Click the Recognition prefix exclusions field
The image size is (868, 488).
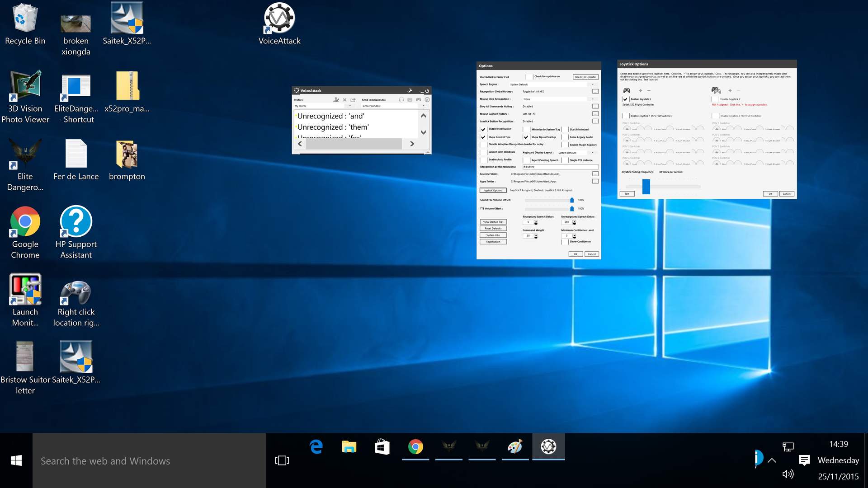(560, 167)
